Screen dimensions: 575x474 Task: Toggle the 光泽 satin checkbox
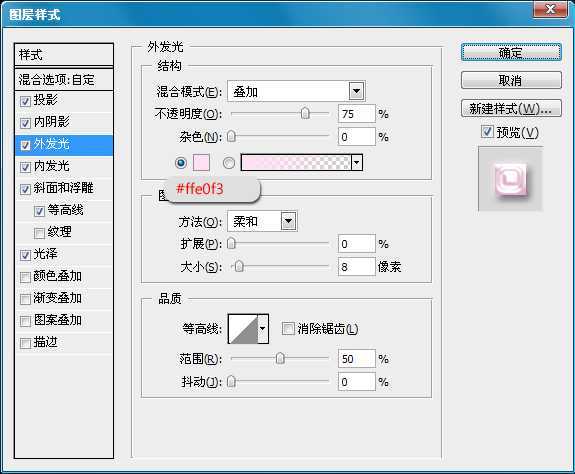coord(25,255)
